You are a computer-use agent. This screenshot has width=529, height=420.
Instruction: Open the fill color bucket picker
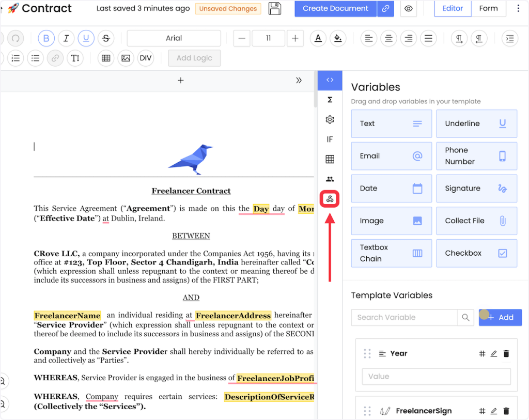(338, 38)
